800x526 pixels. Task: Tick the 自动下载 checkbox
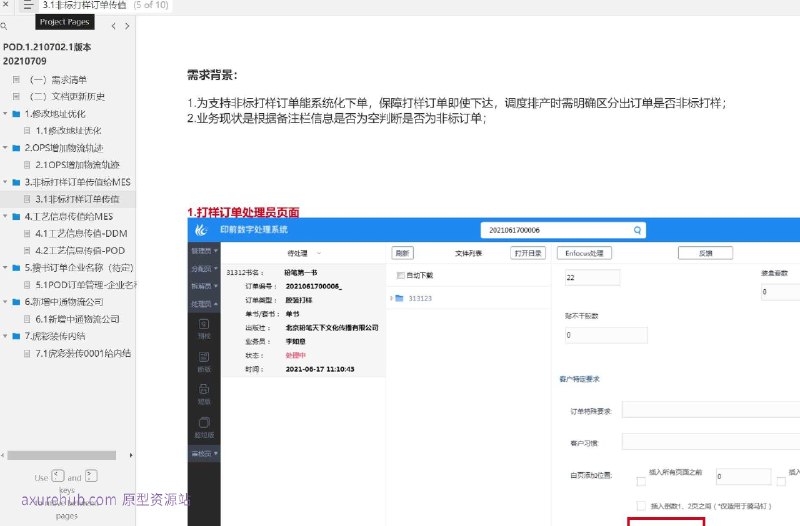tap(401, 275)
